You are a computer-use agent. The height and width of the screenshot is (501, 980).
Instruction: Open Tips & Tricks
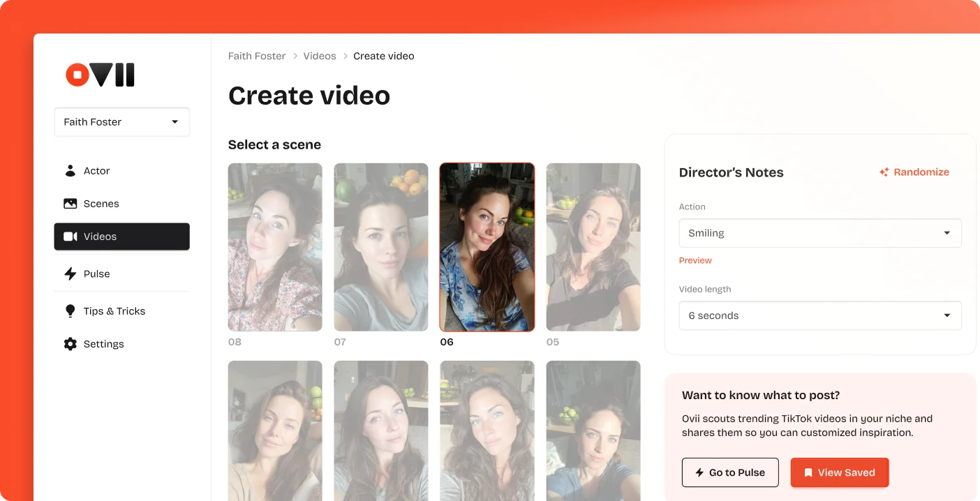(121, 311)
